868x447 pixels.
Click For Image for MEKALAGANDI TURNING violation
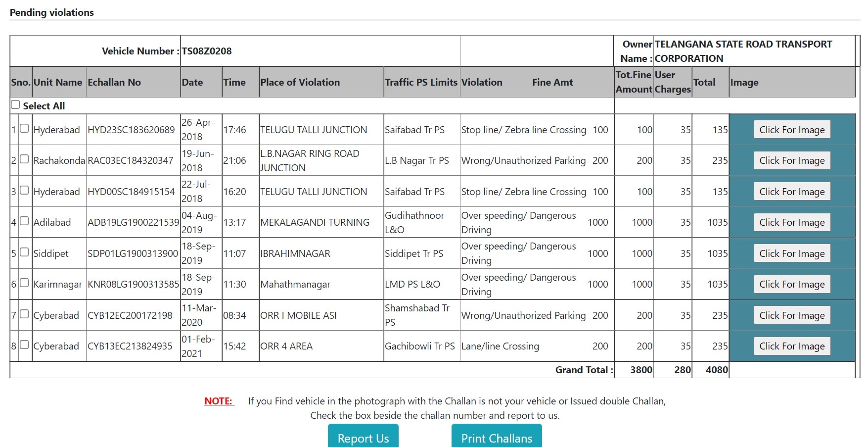792,222
